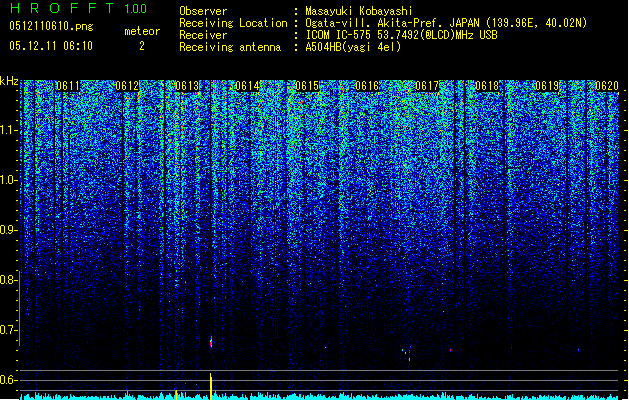Click the ICOM IC-575 receiver text
Image resolution: width=629 pixels, height=400 pixels.
[x=401, y=35]
